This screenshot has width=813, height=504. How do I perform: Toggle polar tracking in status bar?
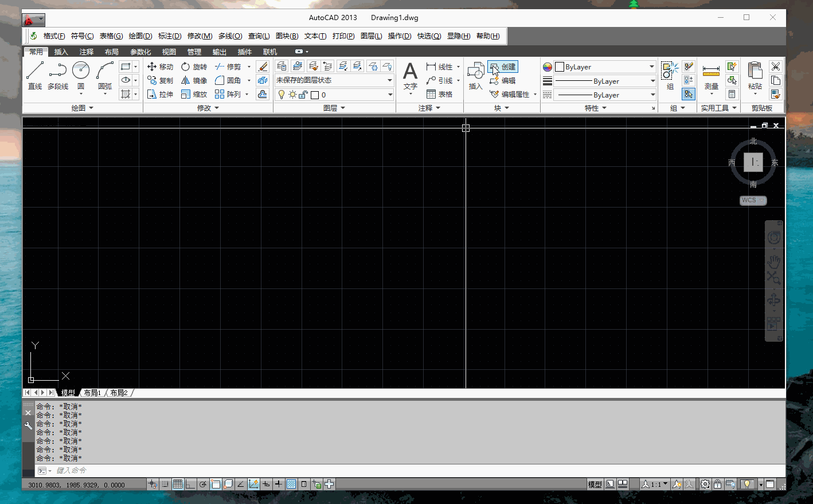point(203,484)
